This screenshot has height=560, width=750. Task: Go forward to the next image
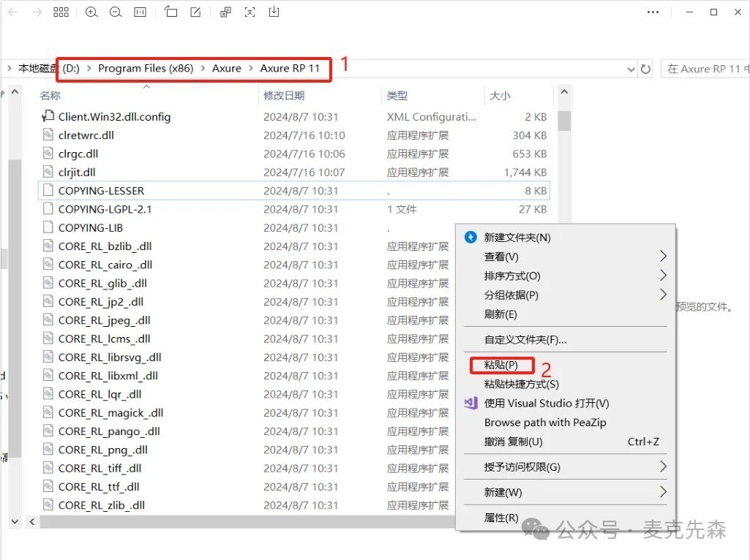click(x=37, y=12)
